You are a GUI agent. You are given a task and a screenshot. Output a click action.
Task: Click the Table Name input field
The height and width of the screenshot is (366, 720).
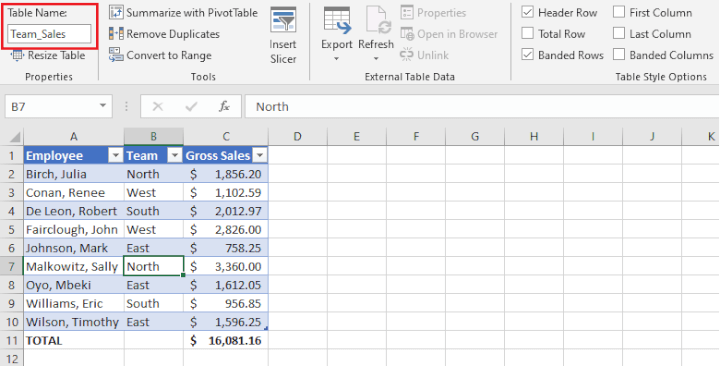(49, 34)
